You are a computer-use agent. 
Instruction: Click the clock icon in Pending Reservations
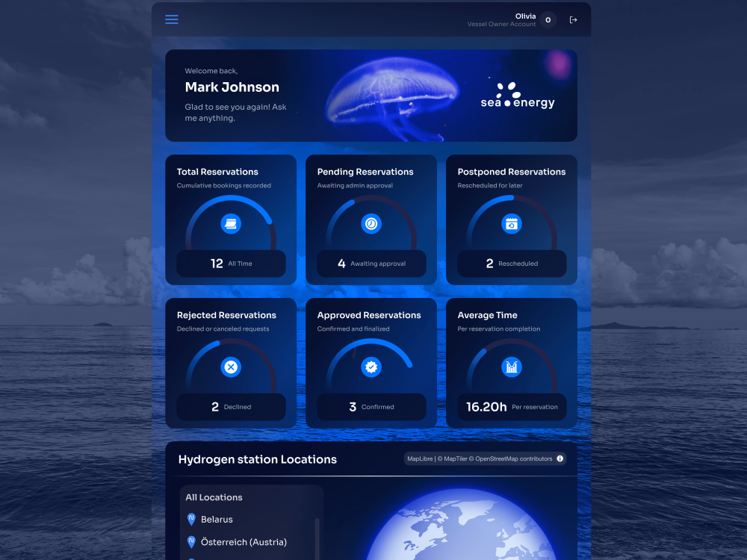[371, 224]
